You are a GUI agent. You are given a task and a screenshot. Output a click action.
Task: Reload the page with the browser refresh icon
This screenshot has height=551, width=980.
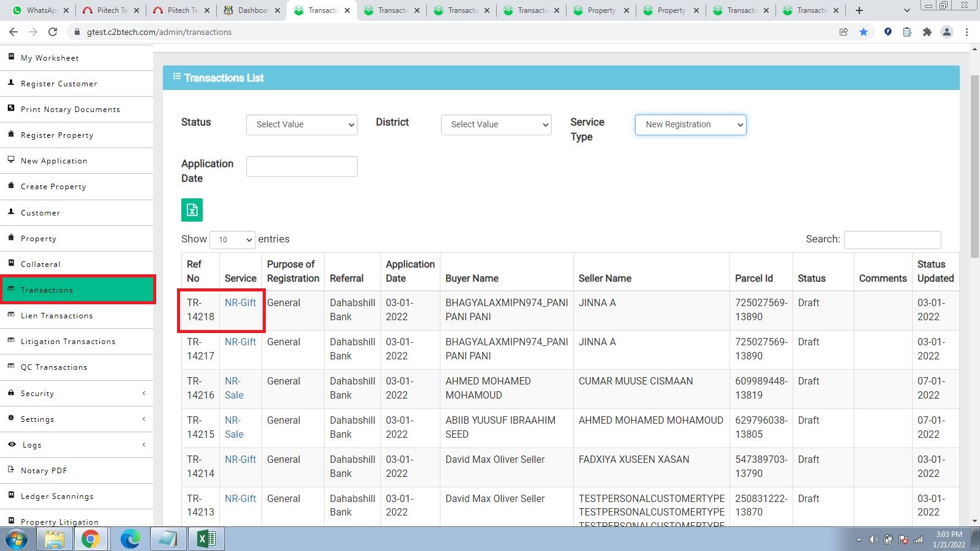(x=53, y=32)
